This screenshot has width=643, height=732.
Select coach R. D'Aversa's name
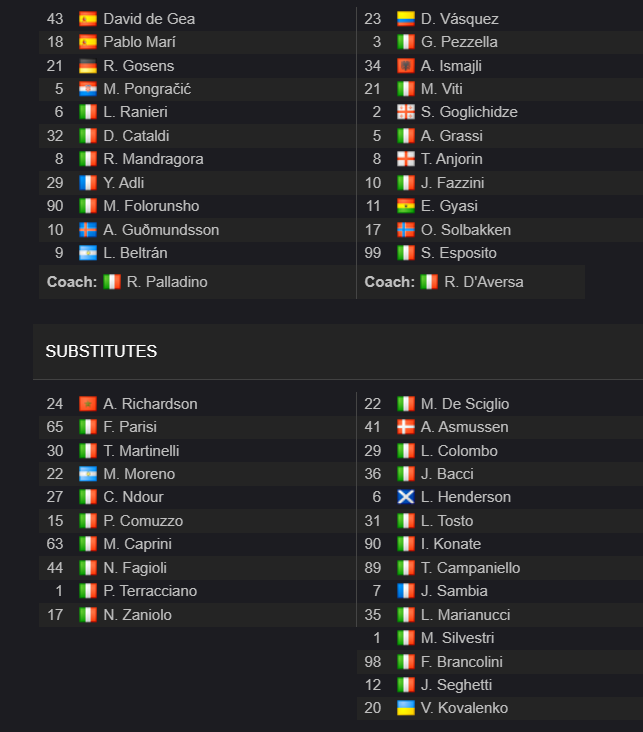pos(484,282)
